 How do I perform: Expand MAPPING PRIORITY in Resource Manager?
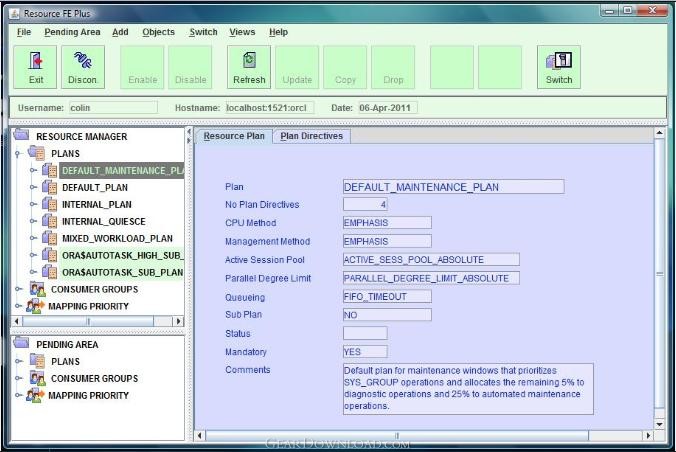pyautogui.click(x=18, y=306)
